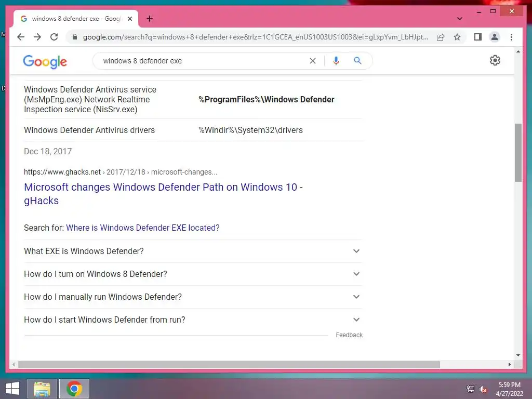
Task: Open the gHacks Windows Defender Path result
Action: point(163,194)
